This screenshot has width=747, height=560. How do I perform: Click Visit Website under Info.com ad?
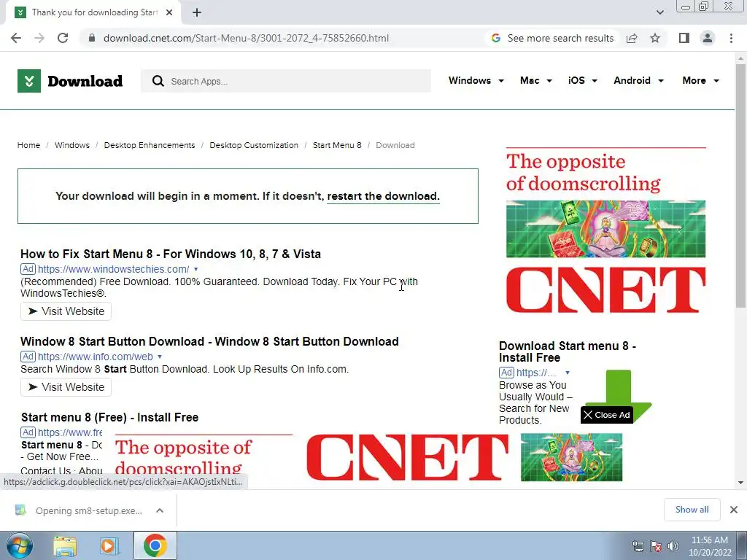(x=66, y=387)
